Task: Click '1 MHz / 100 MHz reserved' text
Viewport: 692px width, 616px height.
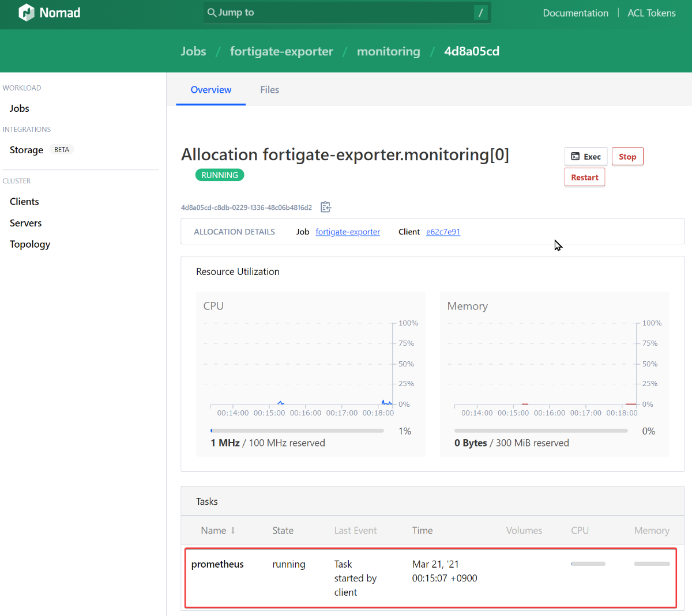Action: point(268,443)
